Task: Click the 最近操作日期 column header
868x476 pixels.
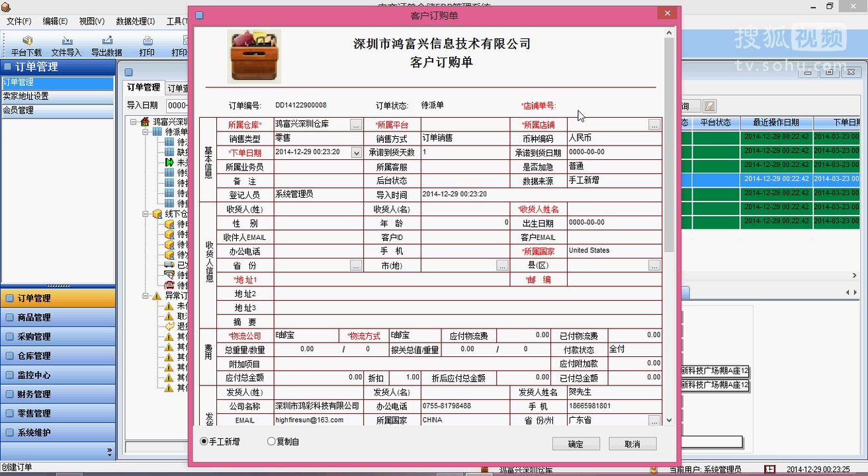Action: tap(776, 123)
